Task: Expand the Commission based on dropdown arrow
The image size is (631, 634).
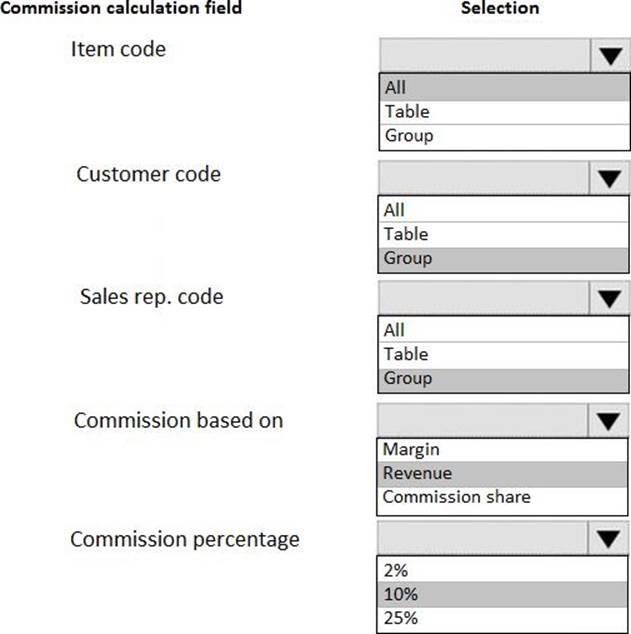Action: (609, 421)
